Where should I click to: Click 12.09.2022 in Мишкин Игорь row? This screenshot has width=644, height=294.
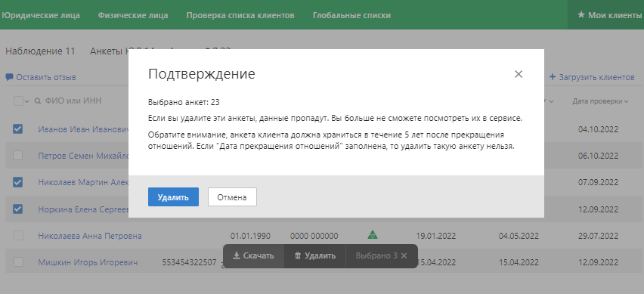click(598, 262)
